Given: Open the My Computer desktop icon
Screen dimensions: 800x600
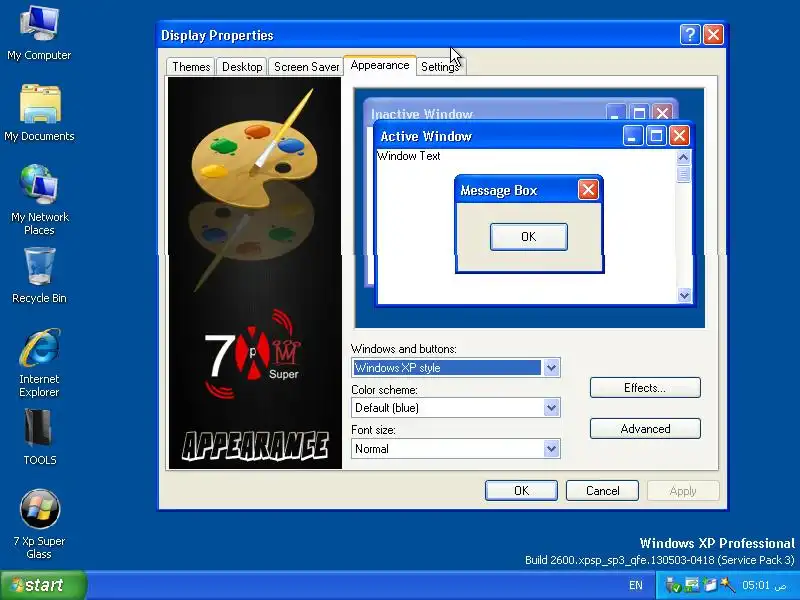Looking at the screenshot, I should pyautogui.click(x=39, y=33).
